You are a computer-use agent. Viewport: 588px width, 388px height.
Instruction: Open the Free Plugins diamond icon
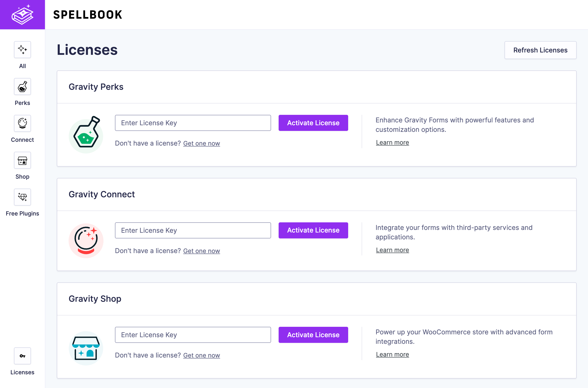[x=22, y=197]
